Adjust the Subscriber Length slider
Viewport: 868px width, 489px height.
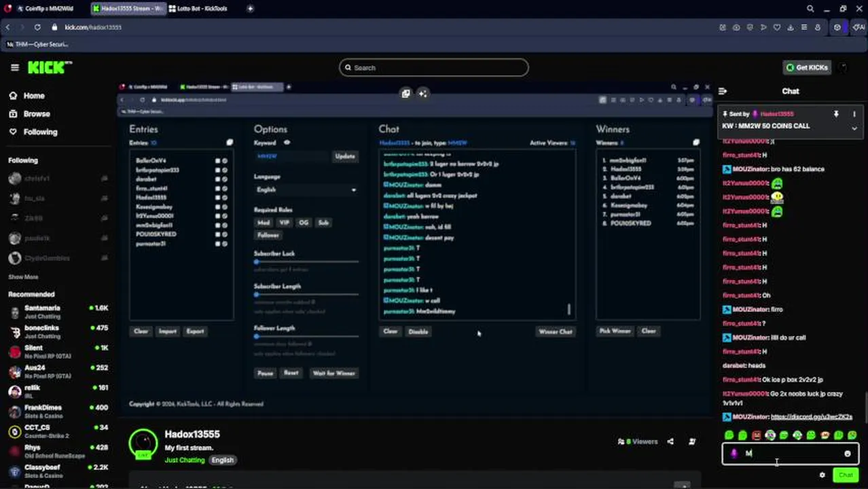pyautogui.click(x=306, y=294)
